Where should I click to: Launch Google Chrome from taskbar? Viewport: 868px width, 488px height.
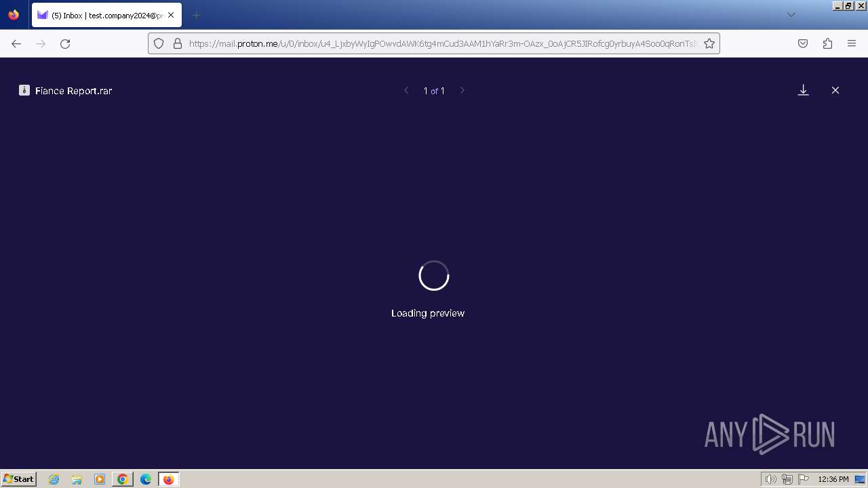pos(123,479)
